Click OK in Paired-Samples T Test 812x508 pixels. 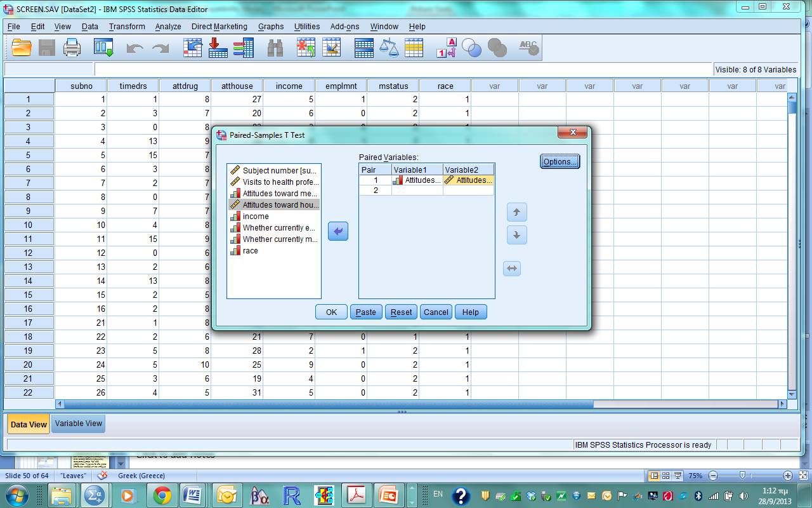click(331, 312)
